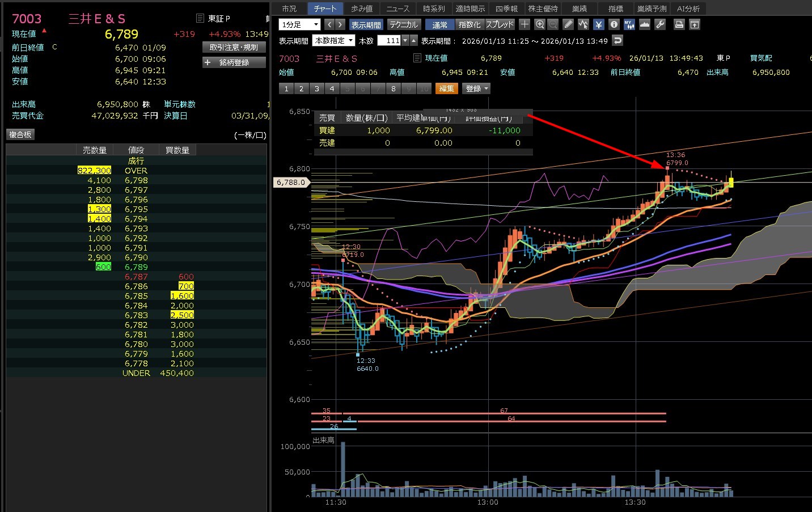Click the yen symbol icon
Screen dimensions: 812x512
[x=598, y=24]
